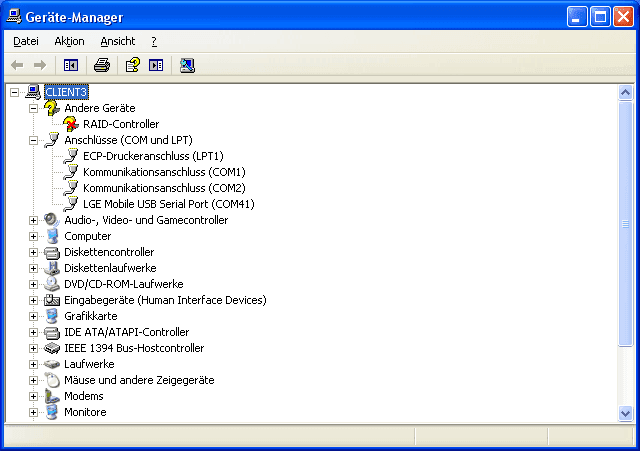Click the Anschlüsse (COM und LPT) label
This screenshot has height=451, width=640.
[x=128, y=140]
